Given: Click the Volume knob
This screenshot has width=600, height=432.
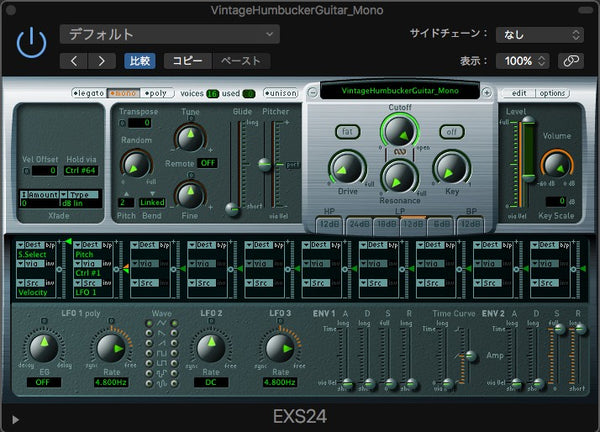Looking at the screenshot, I should click(557, 164).
